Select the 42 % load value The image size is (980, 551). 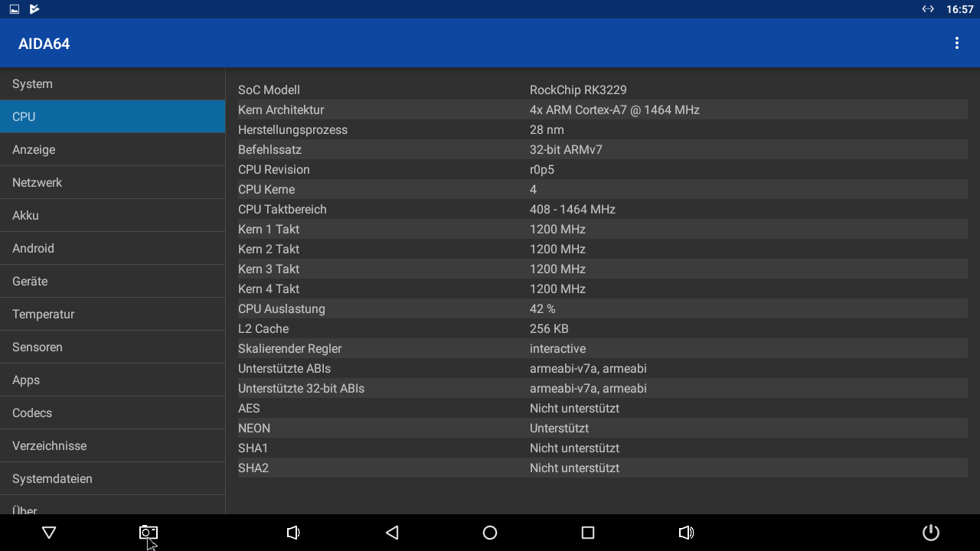click(543, 309)
